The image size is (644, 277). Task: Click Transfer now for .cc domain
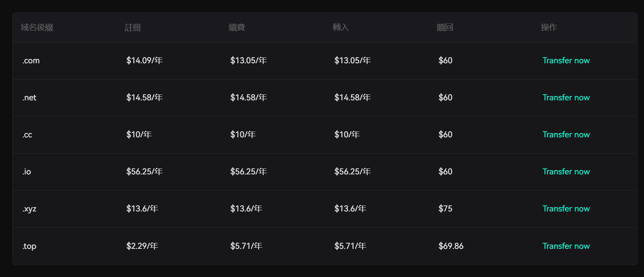coord(566,135)
